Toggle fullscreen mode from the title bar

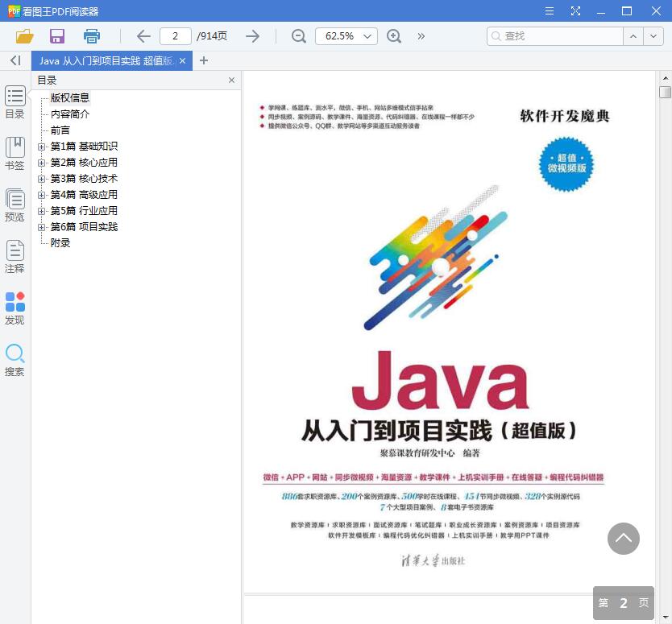(x=575, y=11)
